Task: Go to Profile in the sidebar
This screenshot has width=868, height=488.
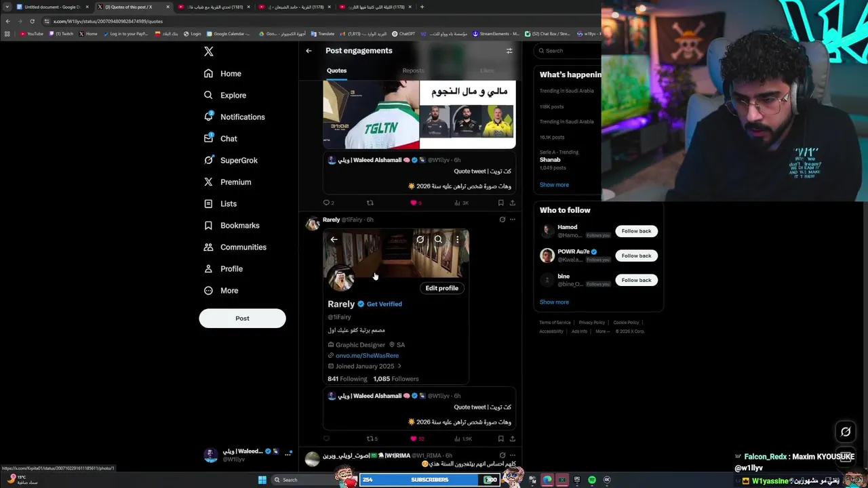Action: pyautogui.click(x=223, y=268)
